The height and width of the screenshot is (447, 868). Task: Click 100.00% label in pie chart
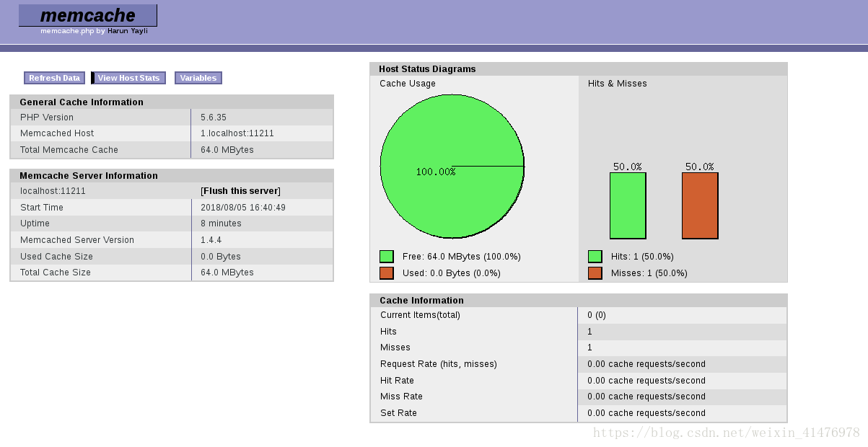436,172
